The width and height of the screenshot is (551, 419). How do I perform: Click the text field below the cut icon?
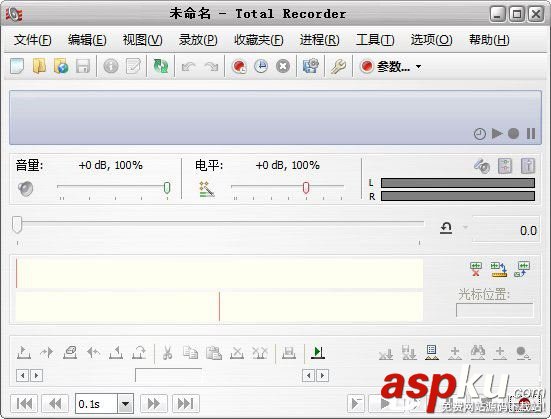coord(168,375)
